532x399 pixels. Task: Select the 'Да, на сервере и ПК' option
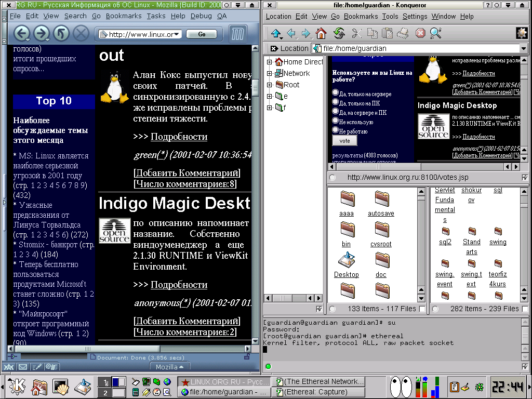336,111
